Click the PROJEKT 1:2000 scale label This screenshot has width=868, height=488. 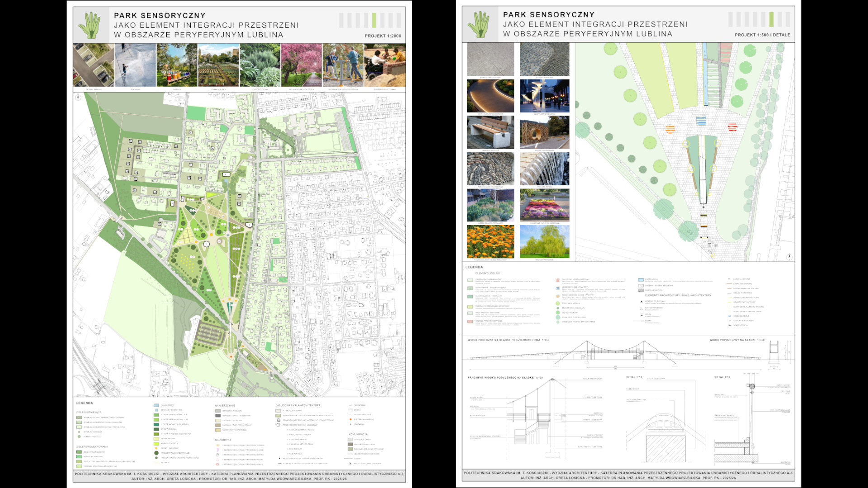coord(382,36)
